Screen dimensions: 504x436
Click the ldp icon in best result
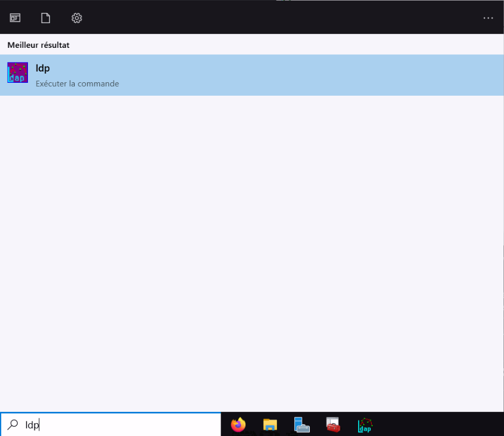click(18, 73)
